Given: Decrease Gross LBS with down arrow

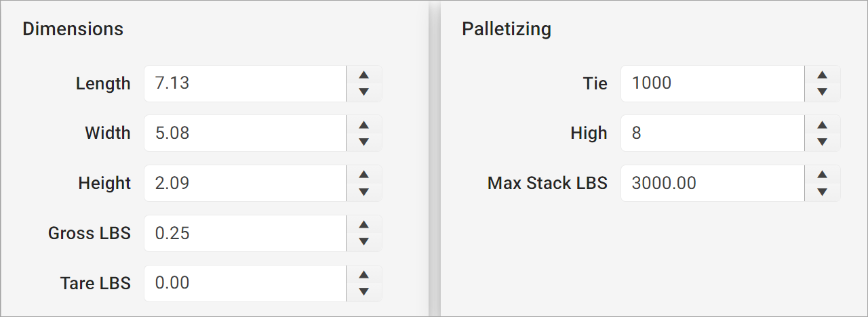Looking at the screenshot, I should pyautogui.click(x=363, y=242).
